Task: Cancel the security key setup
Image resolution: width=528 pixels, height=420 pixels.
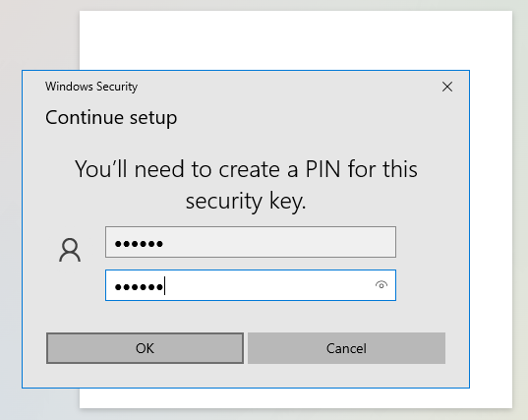Action: pyautogui.click(x=346, y=348)
